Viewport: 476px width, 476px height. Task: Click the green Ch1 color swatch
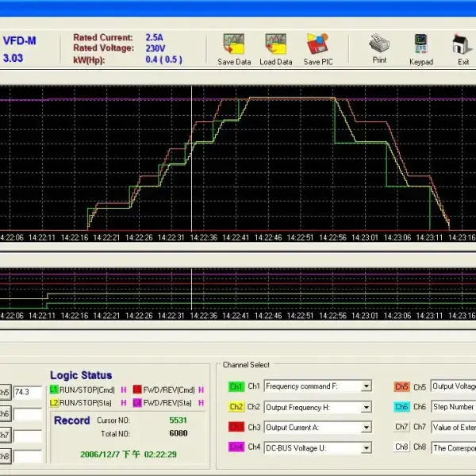pos(236,386)
